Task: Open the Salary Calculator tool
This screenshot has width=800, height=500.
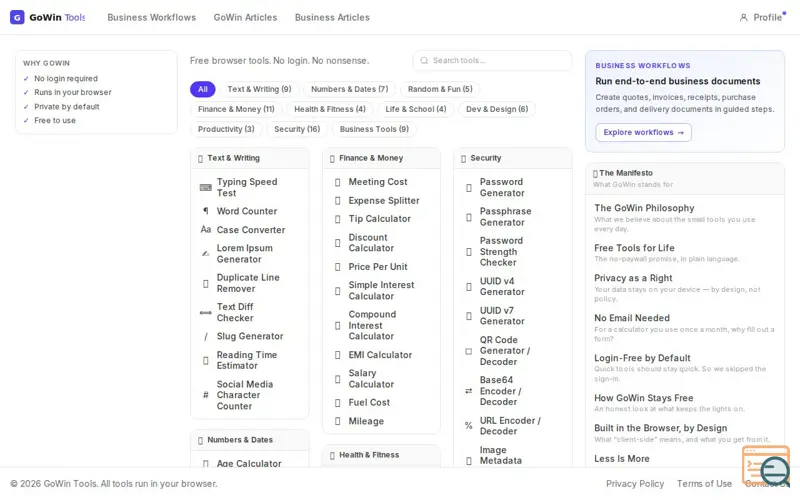Action: pos(371,379)
